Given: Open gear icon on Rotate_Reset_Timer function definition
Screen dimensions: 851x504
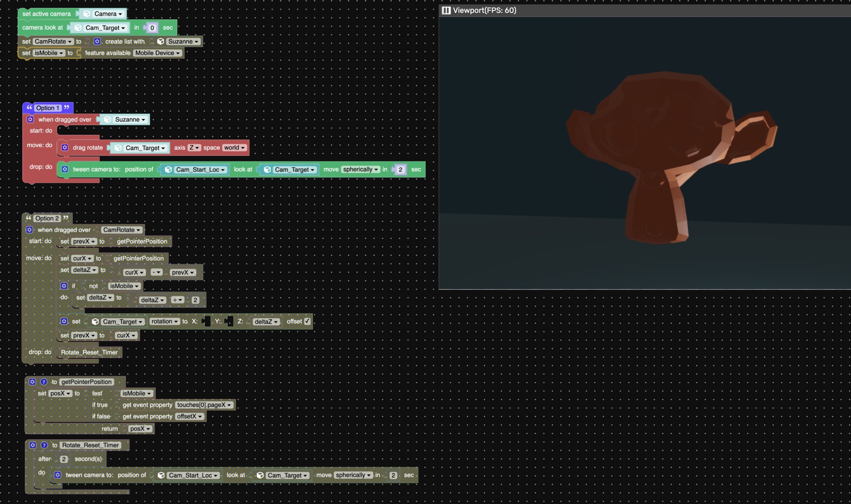Looking at the screenshot, I should (x=33, y=445).
